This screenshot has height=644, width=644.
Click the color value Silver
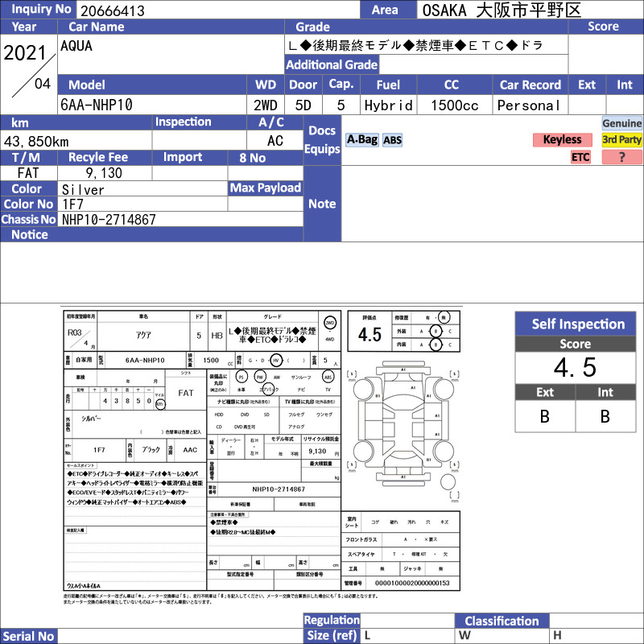[x=83, y=190]
